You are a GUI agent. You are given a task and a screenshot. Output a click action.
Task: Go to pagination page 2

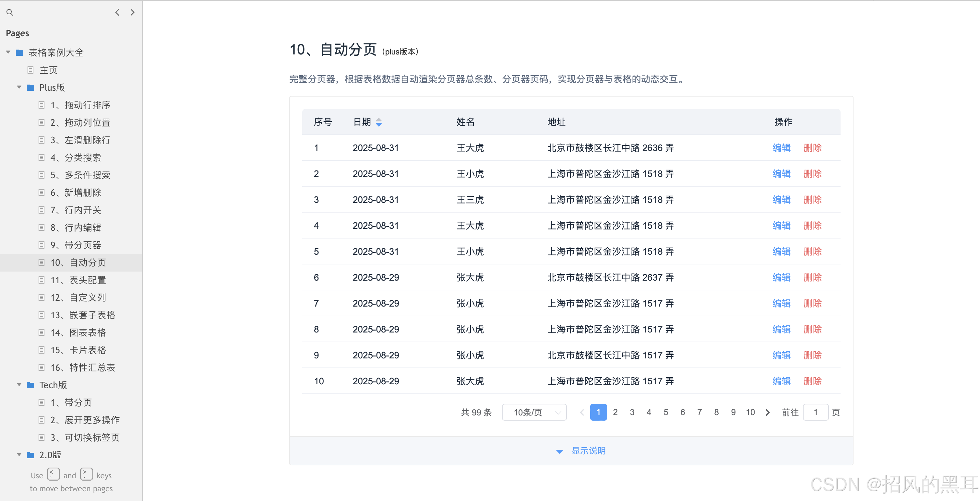615,413
